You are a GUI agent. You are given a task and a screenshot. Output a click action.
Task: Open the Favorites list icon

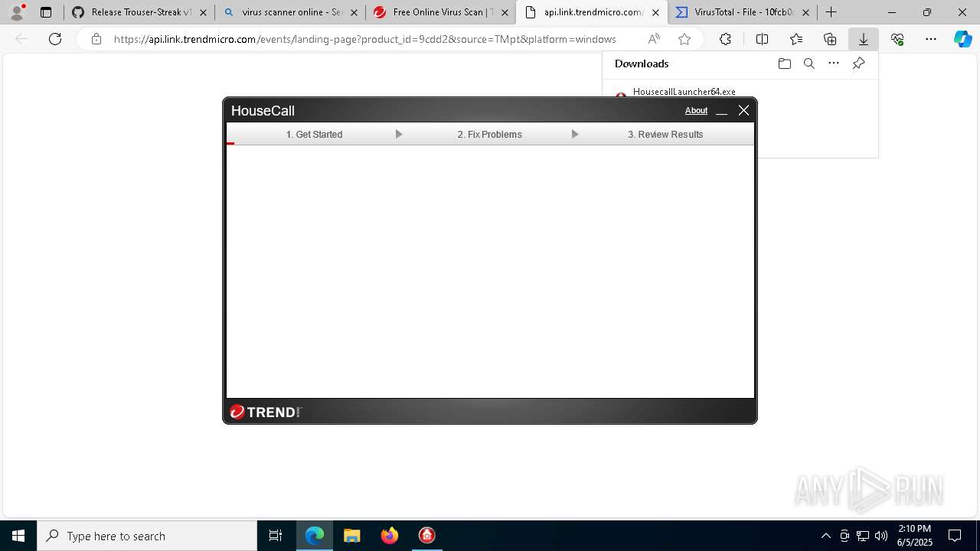click(796, 39)
